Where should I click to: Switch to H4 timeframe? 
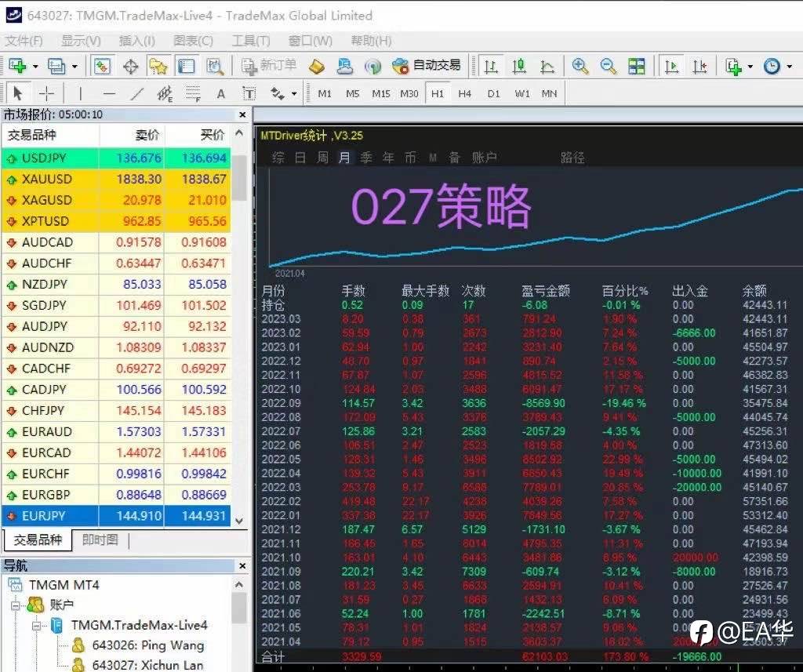(x=464, y=94)
